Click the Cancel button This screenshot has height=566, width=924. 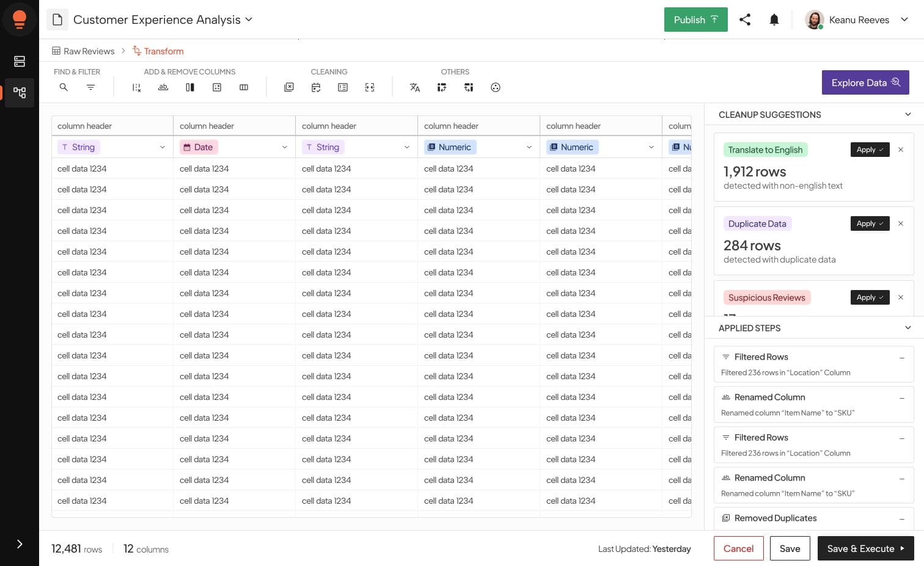738,548
